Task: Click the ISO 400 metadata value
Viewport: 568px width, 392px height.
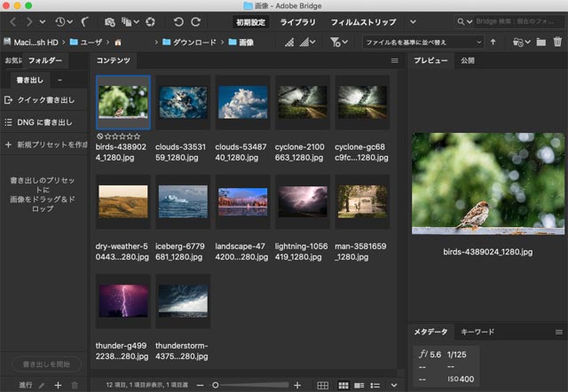Action: click(x=461, y=379)
